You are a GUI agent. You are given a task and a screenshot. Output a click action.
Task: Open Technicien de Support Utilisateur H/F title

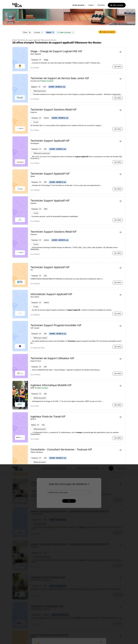[x=52, y=358]
